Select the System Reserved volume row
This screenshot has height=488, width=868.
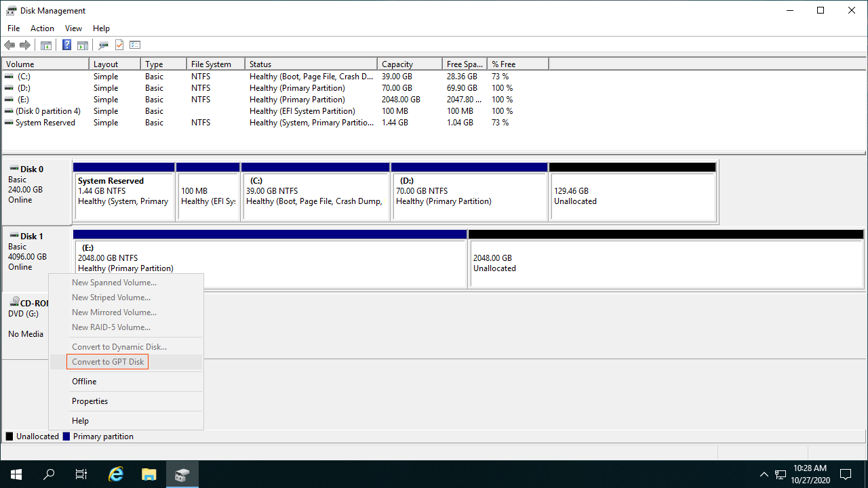click(45, 123)
